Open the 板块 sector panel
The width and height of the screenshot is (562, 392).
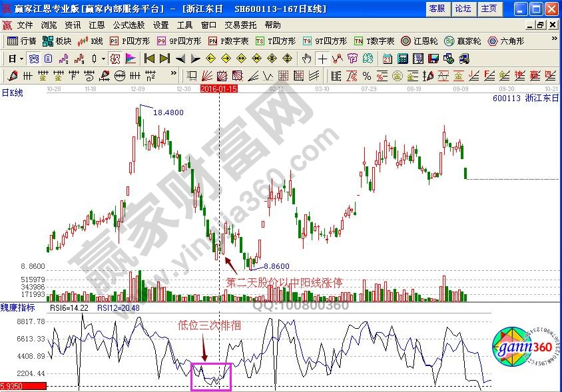57,41
